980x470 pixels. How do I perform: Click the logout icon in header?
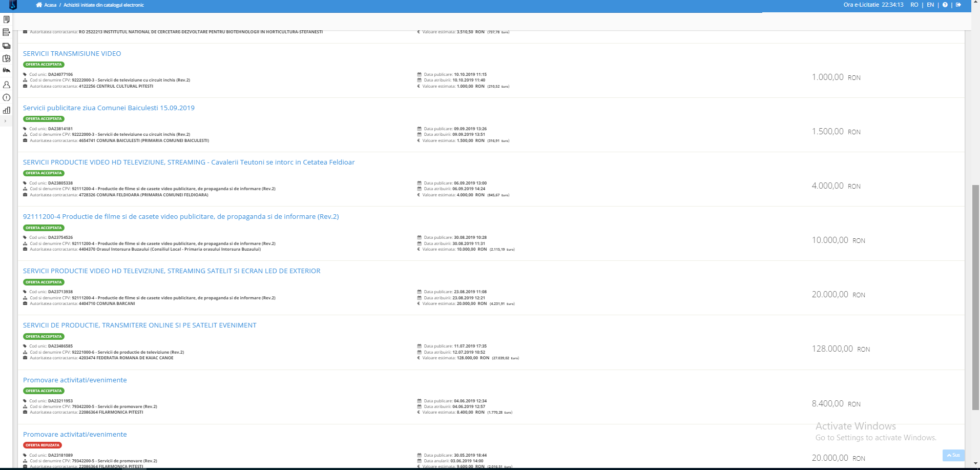click(958, 5)
